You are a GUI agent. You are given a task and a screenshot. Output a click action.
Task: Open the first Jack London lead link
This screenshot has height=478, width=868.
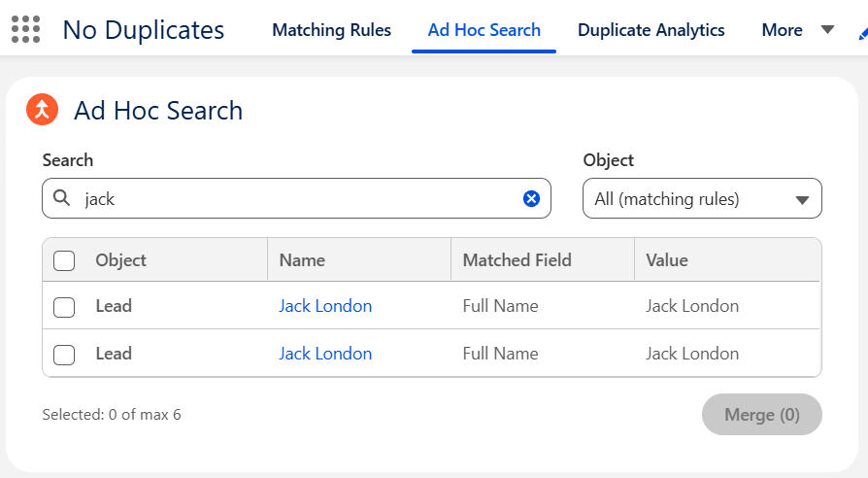[x=325, y=306]
